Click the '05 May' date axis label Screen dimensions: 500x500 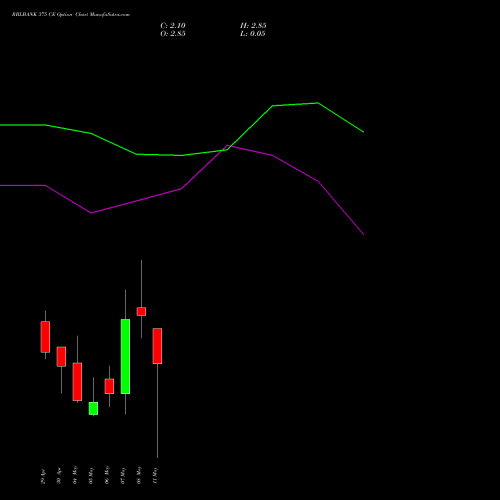pos(91,475)
